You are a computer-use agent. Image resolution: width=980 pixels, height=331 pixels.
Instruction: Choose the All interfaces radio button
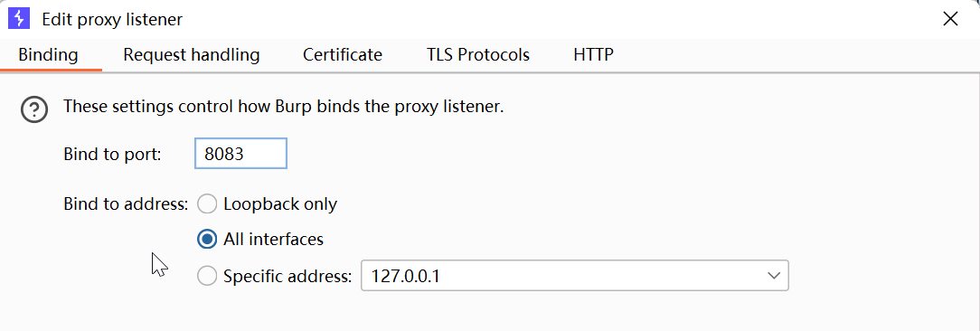pos(207,239)
